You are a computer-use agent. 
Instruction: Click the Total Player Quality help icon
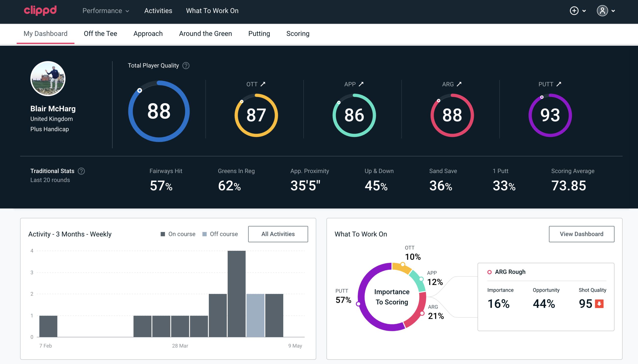click(x=185, y=66)
